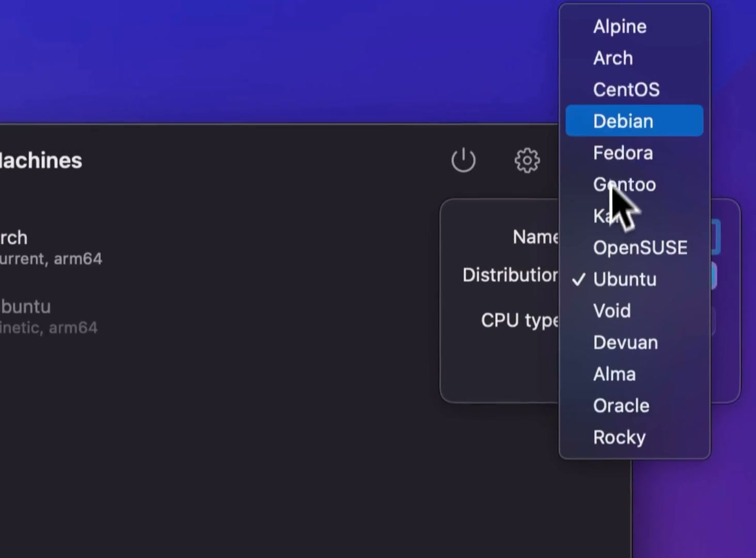Choose Oracle distribution

point(634,406)
